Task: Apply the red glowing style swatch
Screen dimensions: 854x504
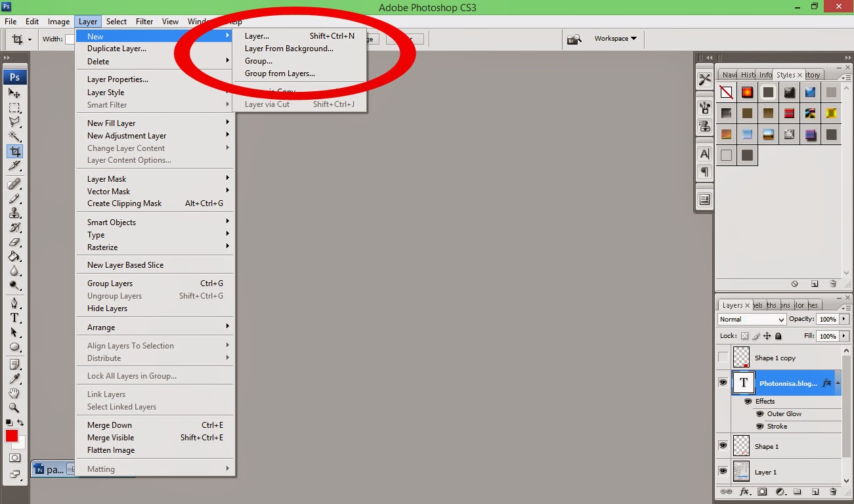Action: tap(747, 93)
